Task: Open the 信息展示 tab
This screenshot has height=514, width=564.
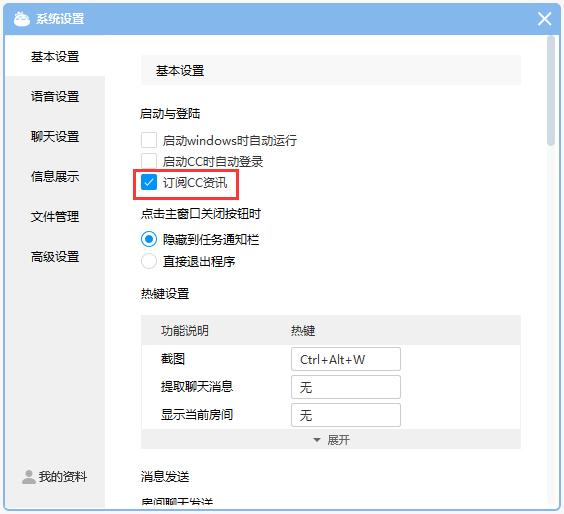Action: click(x=55, y=176)
